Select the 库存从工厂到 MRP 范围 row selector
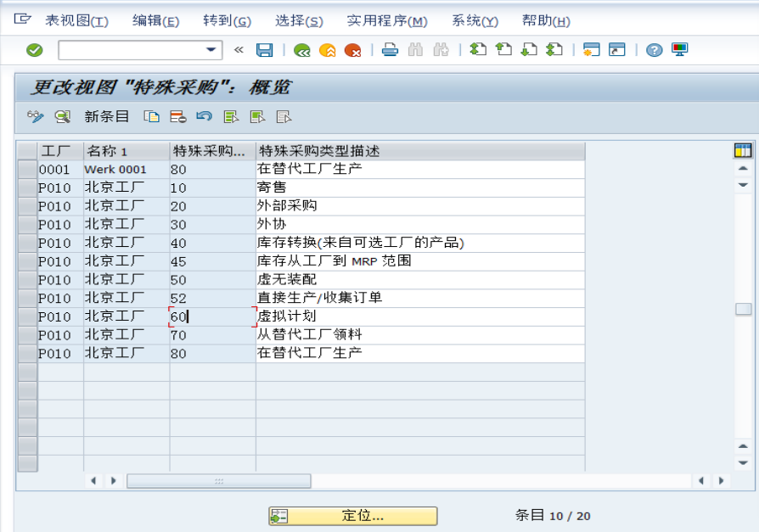Image resolution: width=759 pixels, height=532 pixels. (27, 261)
